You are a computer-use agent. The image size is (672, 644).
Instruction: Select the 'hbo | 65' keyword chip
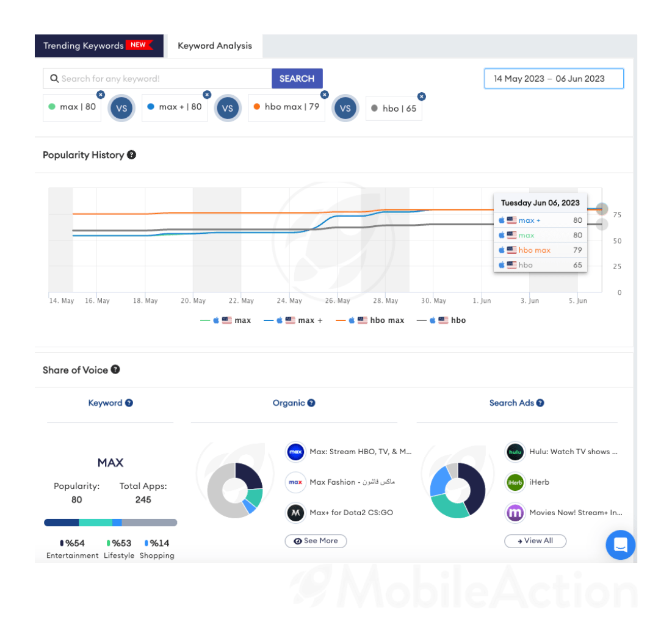pyautogui.click(x=394, y=109)
